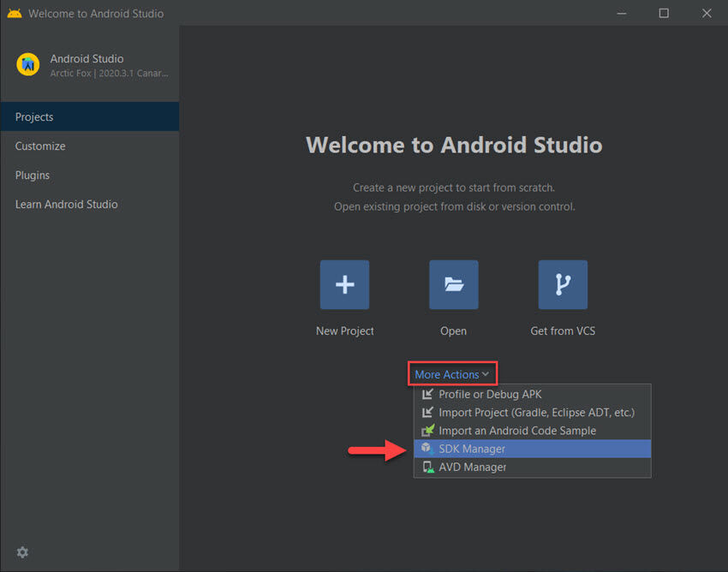Screen dimensions: 728x572
Task: Click the More Actions chevron arrow
Action: 486,373
